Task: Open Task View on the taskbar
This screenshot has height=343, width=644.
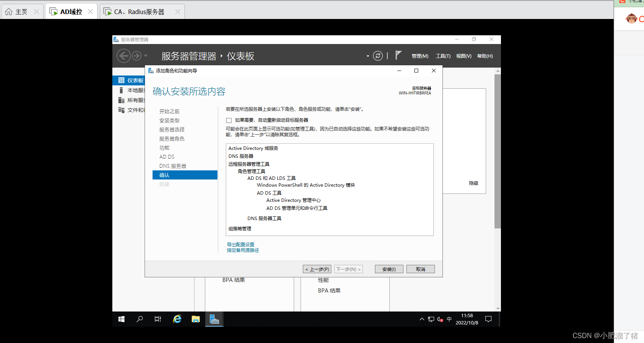Action: [158, 319]
